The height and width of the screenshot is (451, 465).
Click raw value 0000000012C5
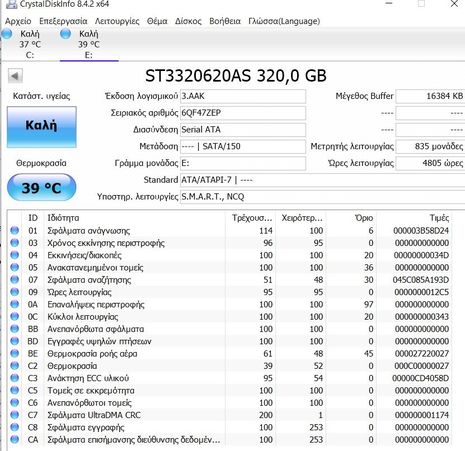(x=422, y=292)
